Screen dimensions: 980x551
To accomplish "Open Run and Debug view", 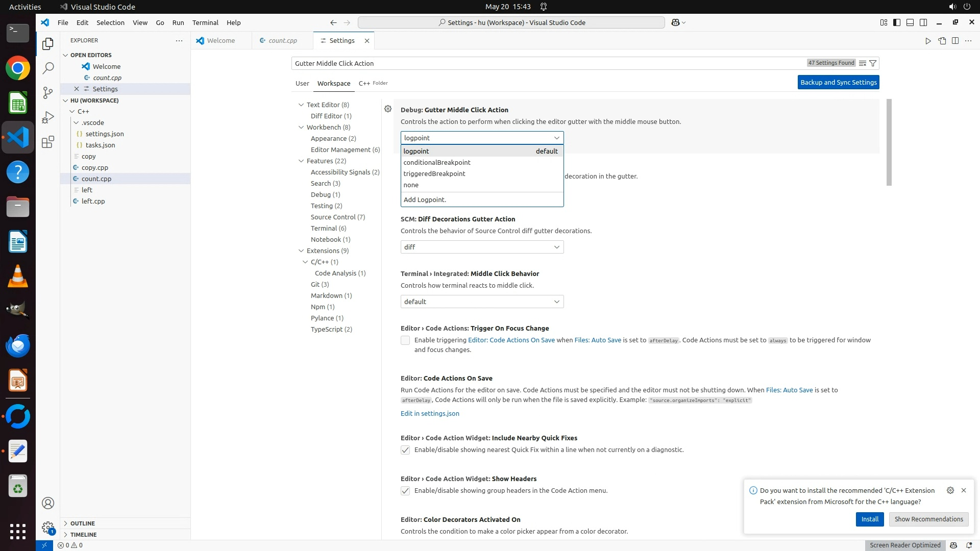I will pos(48,117).
